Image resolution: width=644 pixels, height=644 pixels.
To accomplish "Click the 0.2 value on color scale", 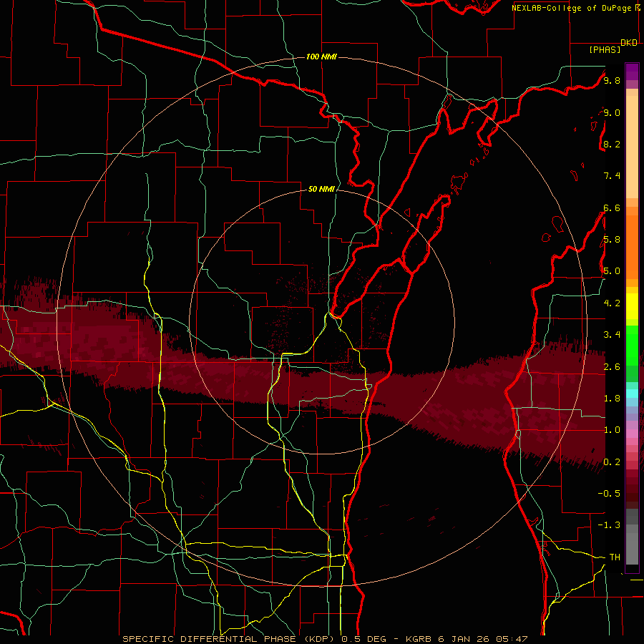I will click(x=612, y=462).
